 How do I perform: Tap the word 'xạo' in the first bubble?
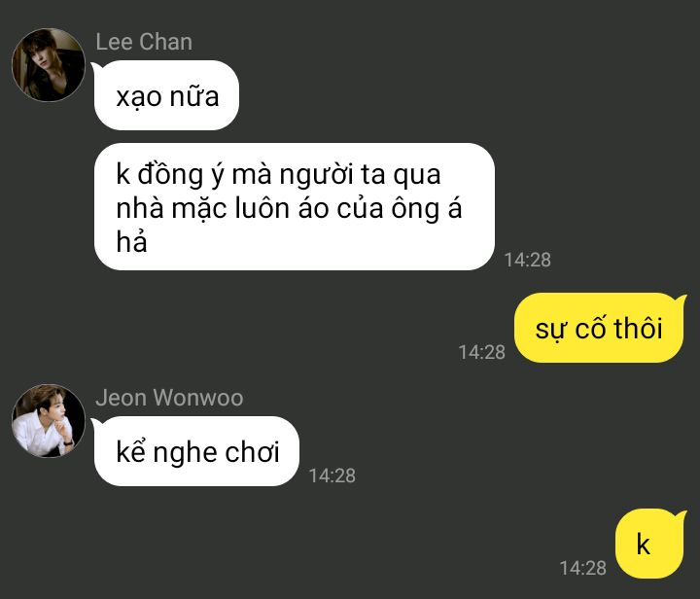138,97
